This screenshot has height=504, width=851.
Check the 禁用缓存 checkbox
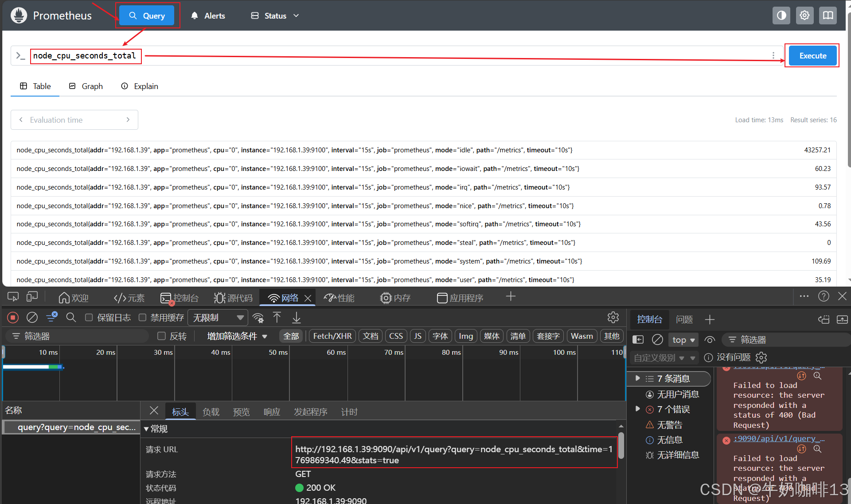pos(142,318)
